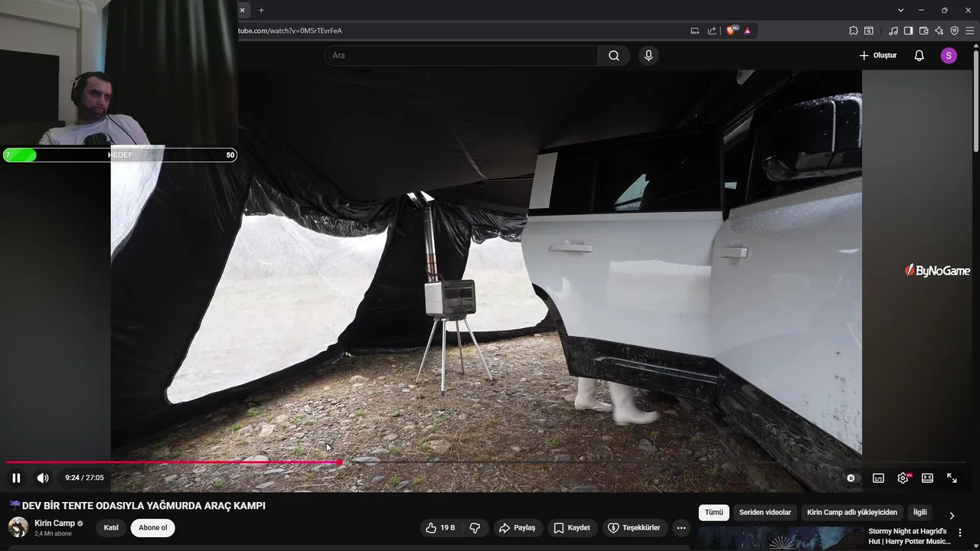Select the Tümü filter chip
Screen dimensions: 980x551
coord(714,512)
